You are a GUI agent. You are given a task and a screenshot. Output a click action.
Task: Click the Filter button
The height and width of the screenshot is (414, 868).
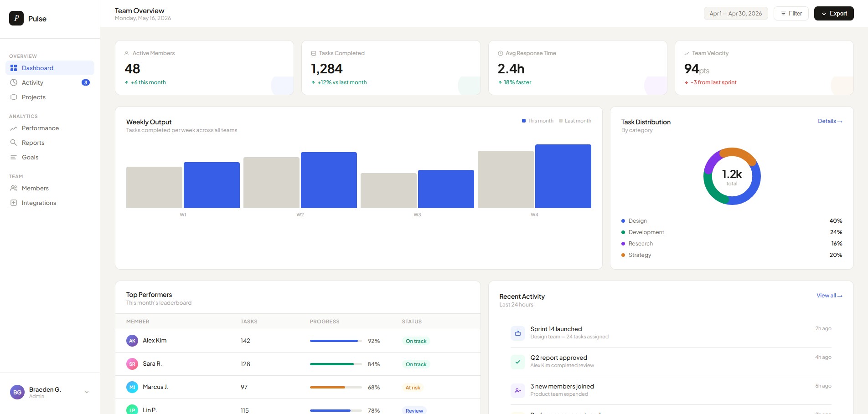(x=791, y=14)
